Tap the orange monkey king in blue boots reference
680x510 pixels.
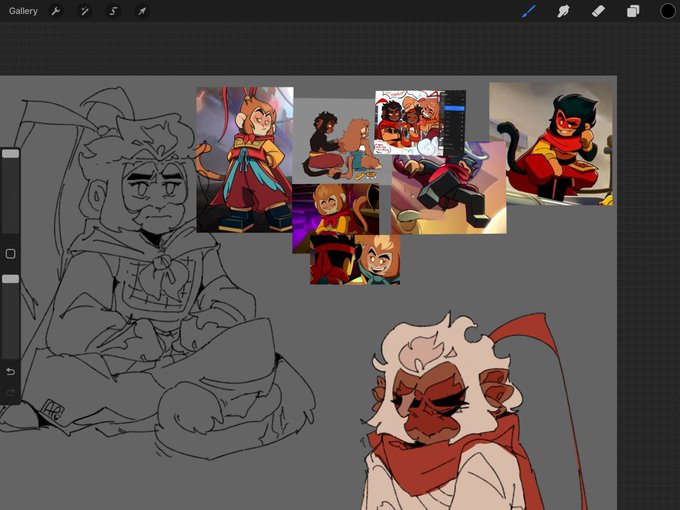point(245,160)
